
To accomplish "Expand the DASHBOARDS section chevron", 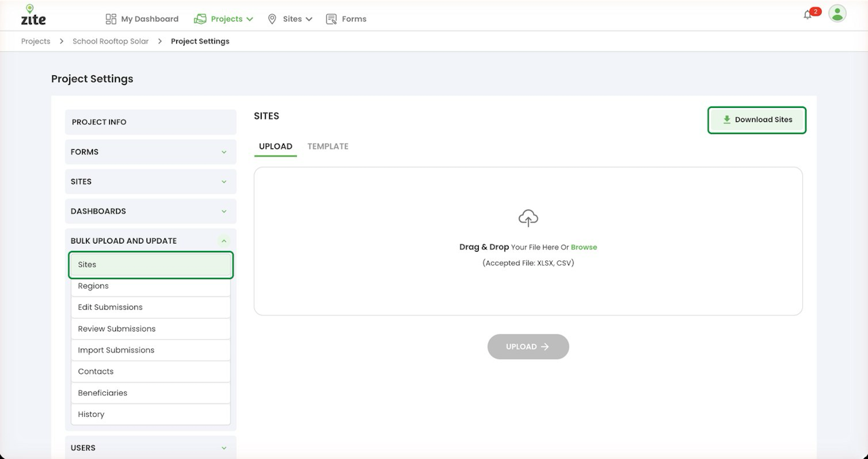I will [x=224, y=212].
